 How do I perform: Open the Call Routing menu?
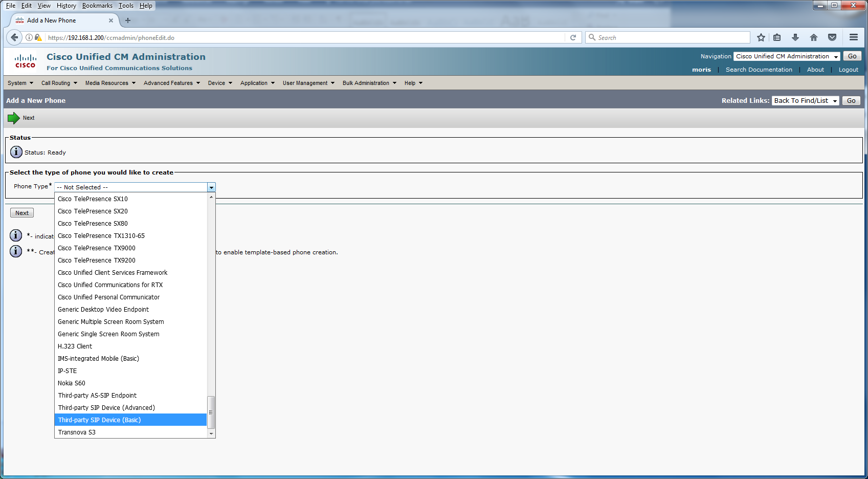[x=59, y=83]
